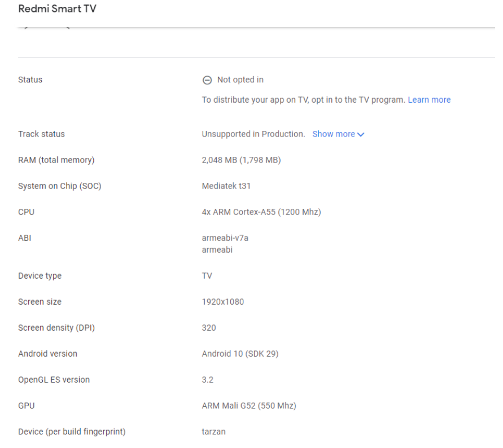Click the Android 10 (SDK 29) value

click(240, 354)
